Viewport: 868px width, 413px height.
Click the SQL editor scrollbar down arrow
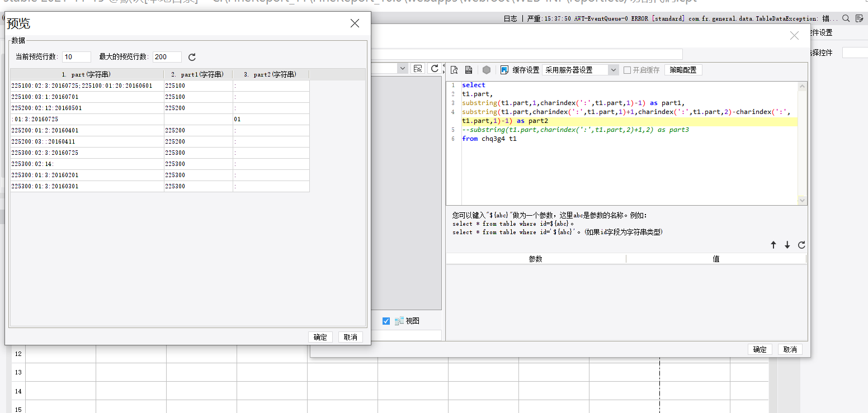click(x=802, y=200)
